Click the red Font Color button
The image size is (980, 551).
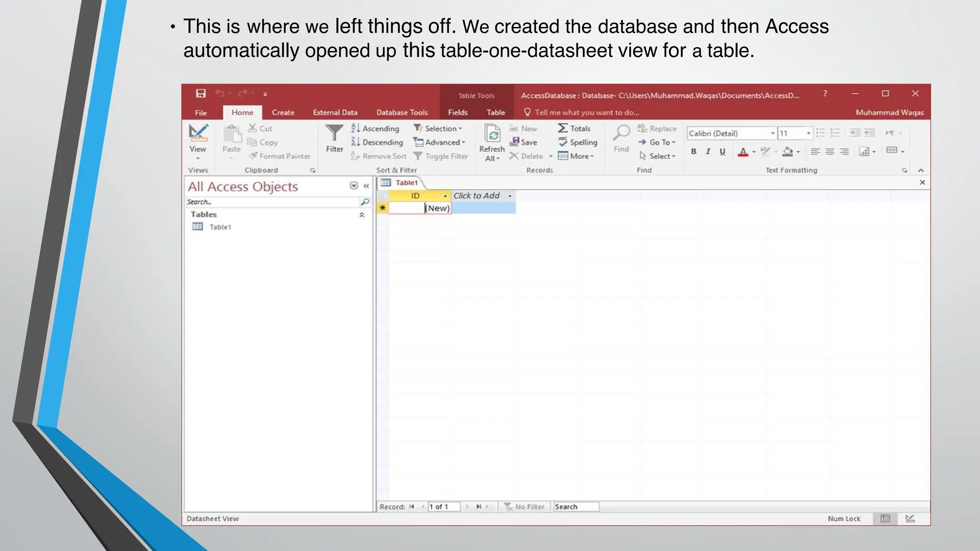pyautogui.click(x=743, y=152)
